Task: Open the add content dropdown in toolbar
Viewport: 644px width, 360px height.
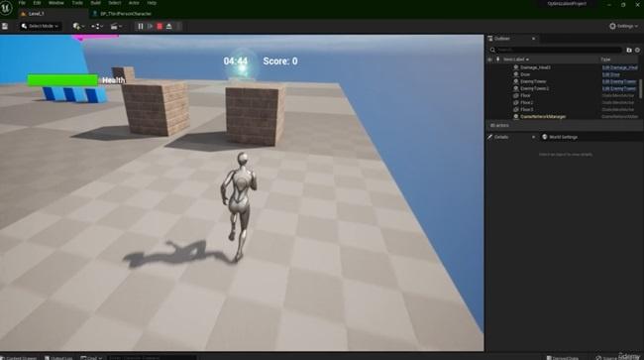Action: 78,27
